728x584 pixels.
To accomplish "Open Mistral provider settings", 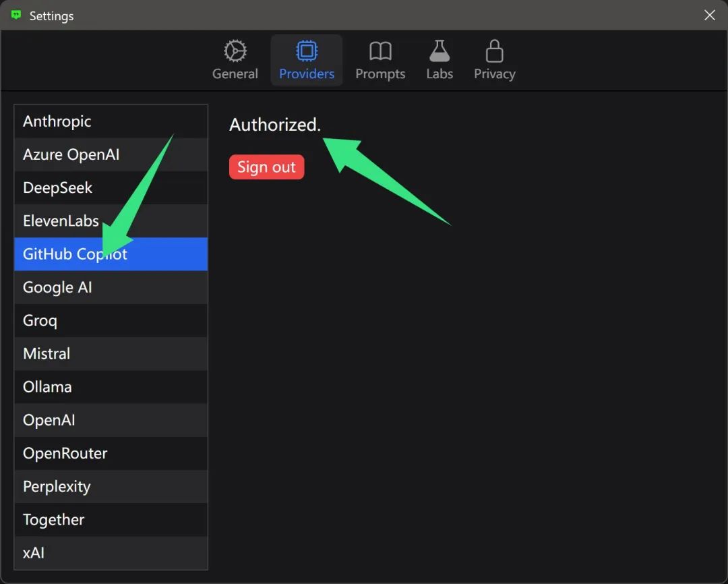I will (111, 354).
